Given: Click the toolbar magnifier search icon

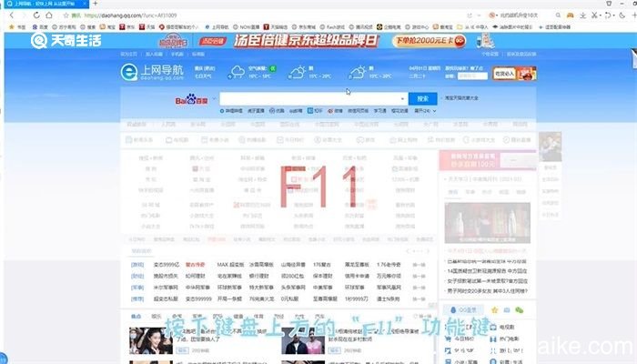Looking at the screenshot, I should coord(558,15).
